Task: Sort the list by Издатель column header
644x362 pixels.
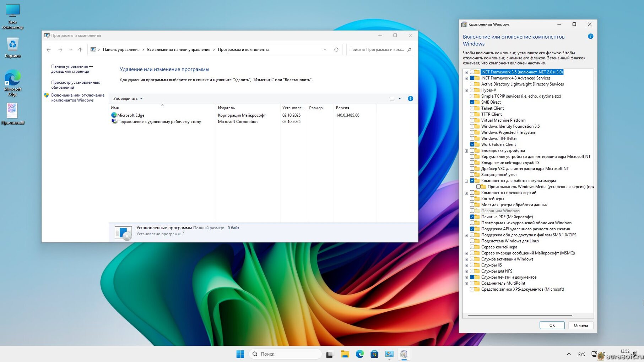Action: pos(226,108)
